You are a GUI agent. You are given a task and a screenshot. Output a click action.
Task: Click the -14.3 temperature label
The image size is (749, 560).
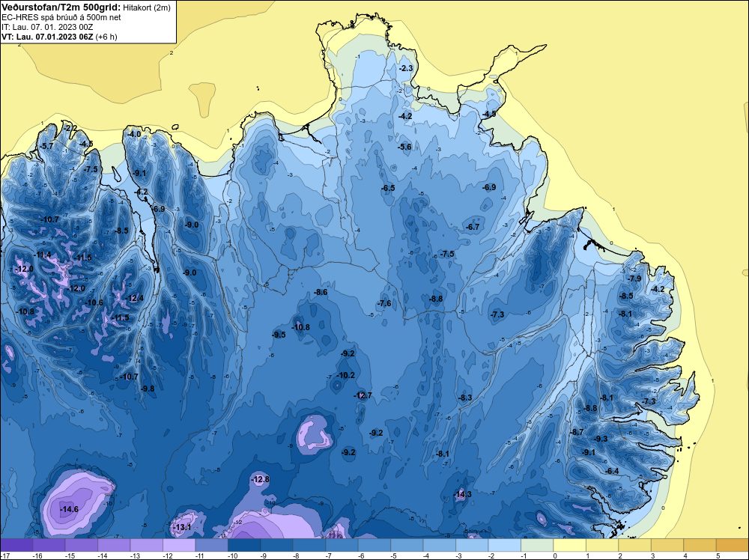pyautogui.click(x=462, y=494)
